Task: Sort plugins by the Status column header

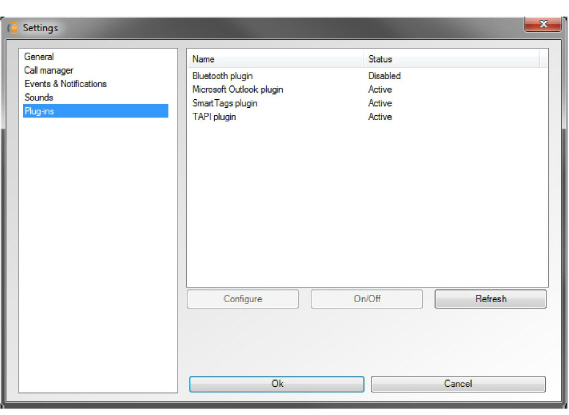Action: pos(451,59)
